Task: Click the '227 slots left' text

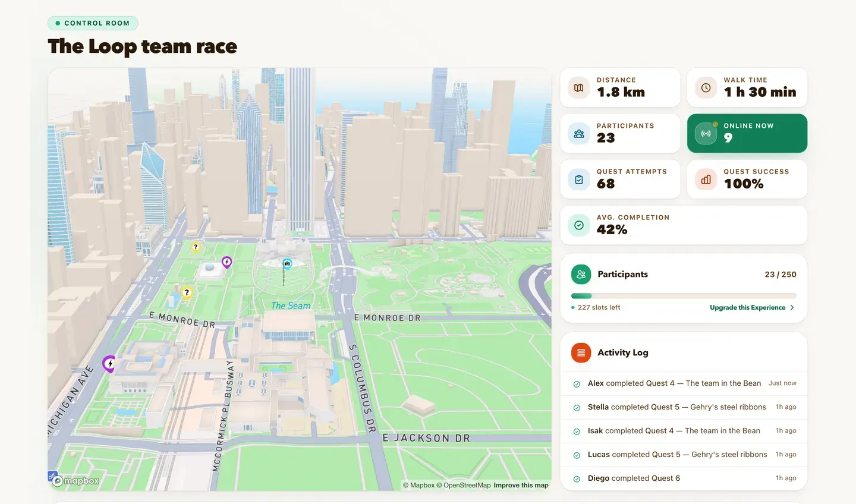Action: [599, 307]
